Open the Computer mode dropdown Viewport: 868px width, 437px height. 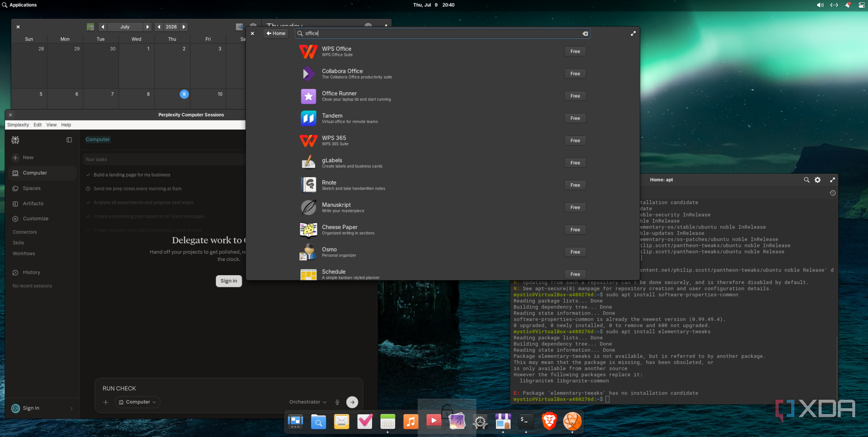coord(137,402)
